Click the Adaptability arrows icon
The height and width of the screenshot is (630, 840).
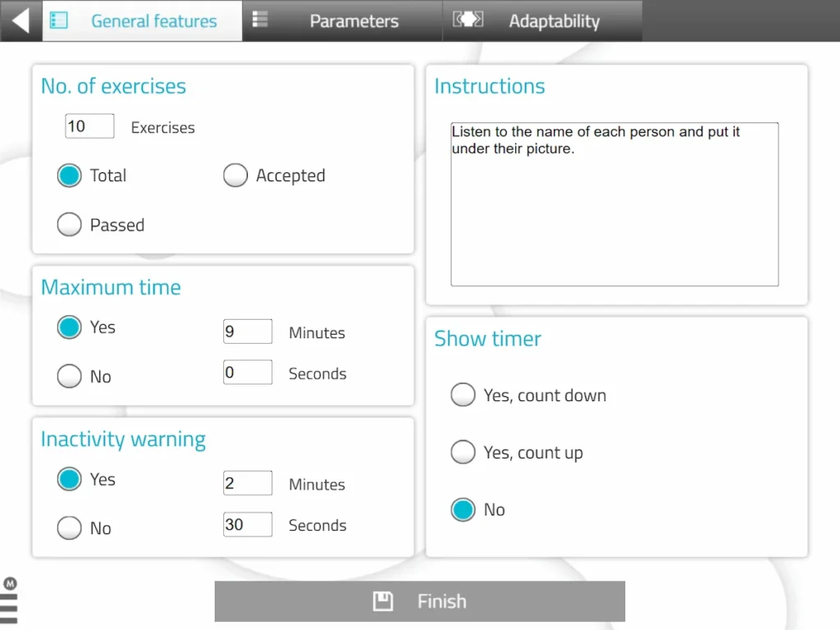point(468,20)
